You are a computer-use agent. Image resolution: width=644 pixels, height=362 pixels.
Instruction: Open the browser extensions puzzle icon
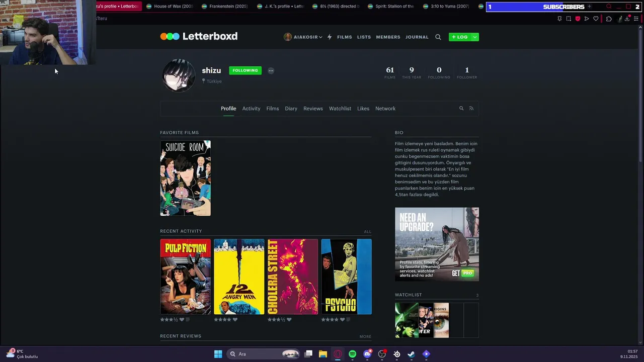pyautogui.click(x=609, y=19)
